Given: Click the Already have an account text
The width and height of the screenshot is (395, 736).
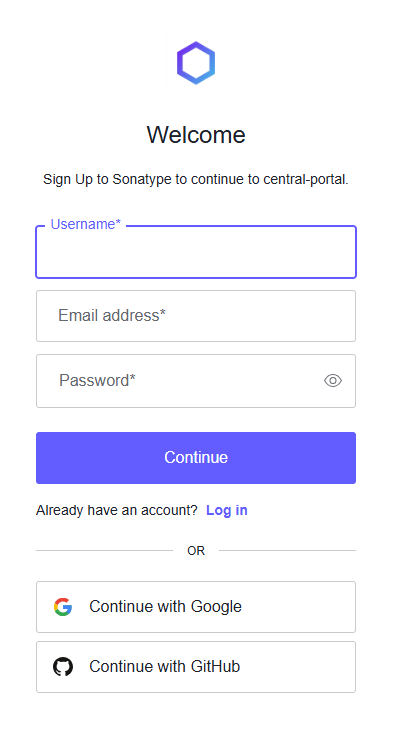Looking at the screenshot, I should [117, 510].
